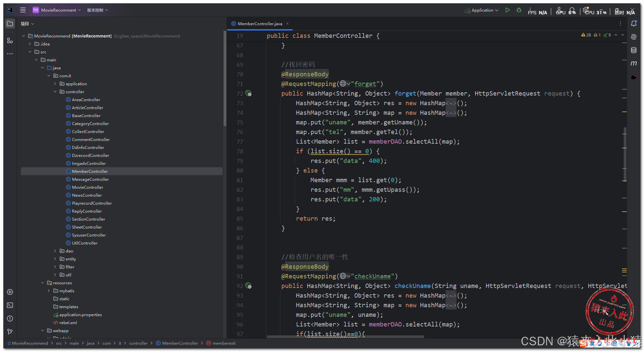The width and height of the screenshot is (644, 352).
Task: Show more tool windows ellipsis
Action: pos(10,54)
